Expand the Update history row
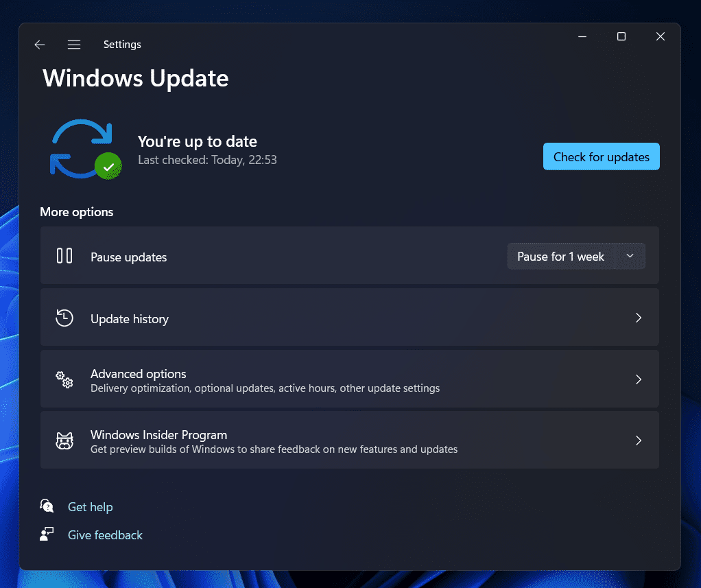The width and height of the screenshot is (701, 588). (638, 318)
